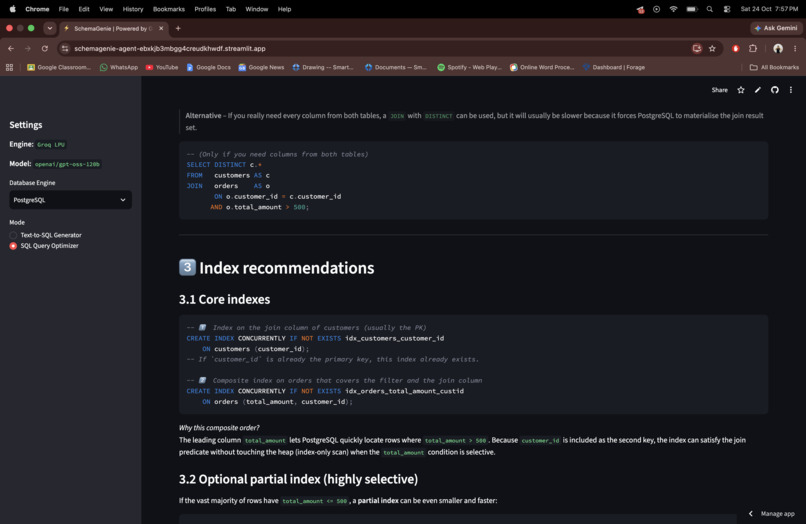Click the screen recording indicator icon
This screenshot has width=806, height=524.
coord(656,9)
